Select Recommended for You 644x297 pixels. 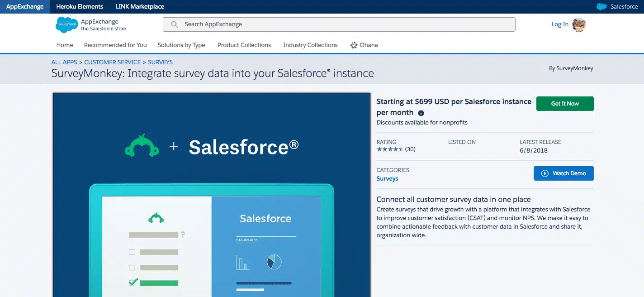click(115, 45)
